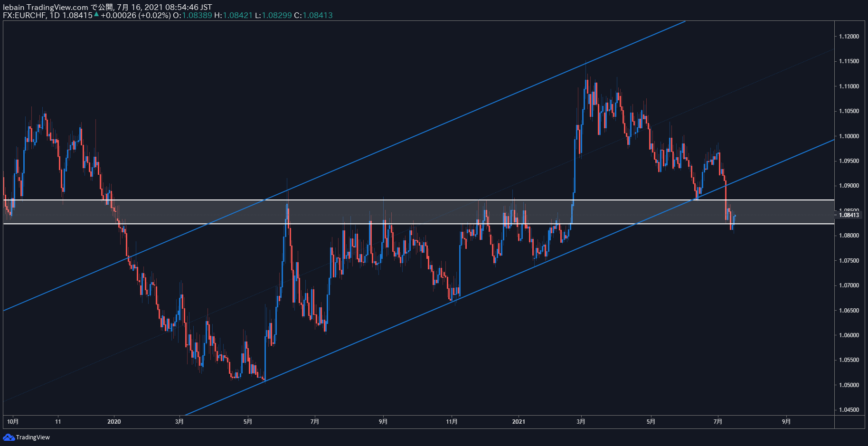Click the 1.07000 price axis label

click(x=849, y=285)
